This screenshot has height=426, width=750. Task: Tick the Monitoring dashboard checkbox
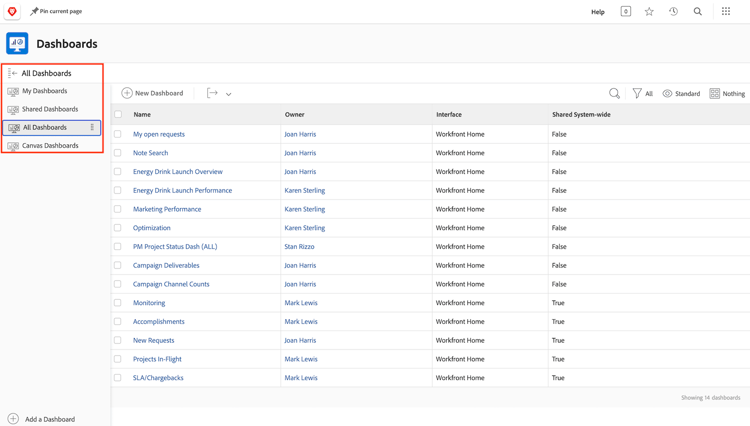point(118,303)
